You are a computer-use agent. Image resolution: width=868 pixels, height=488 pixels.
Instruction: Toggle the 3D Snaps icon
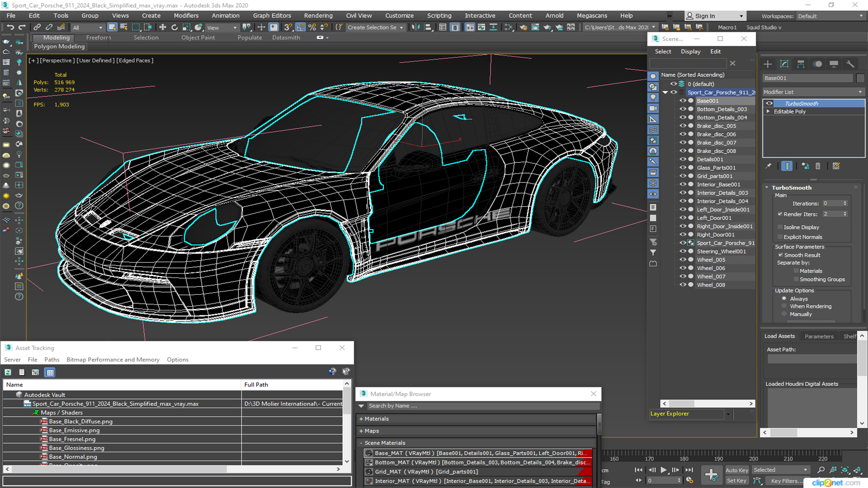tap(288, 28)
